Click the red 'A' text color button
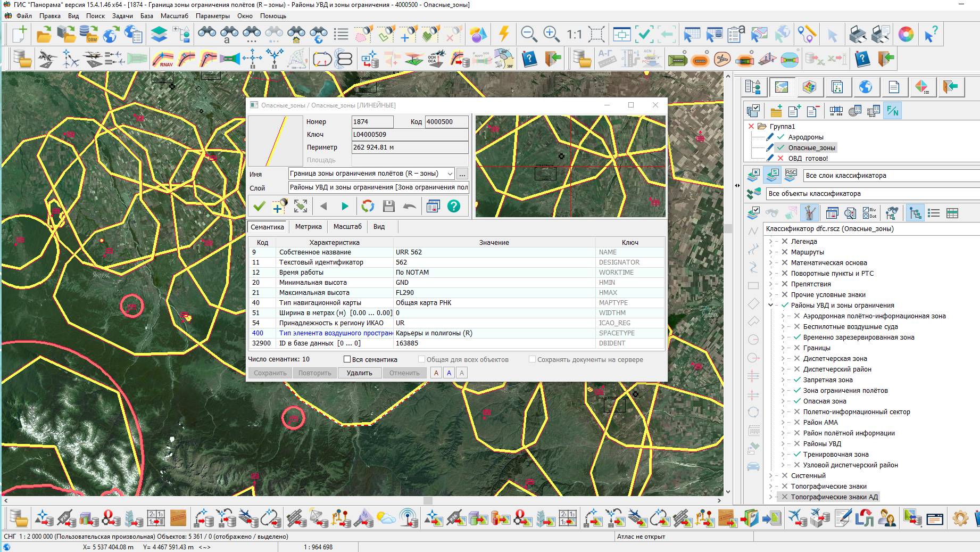This screenshot has height=552, width=980. tap(436, 373)
